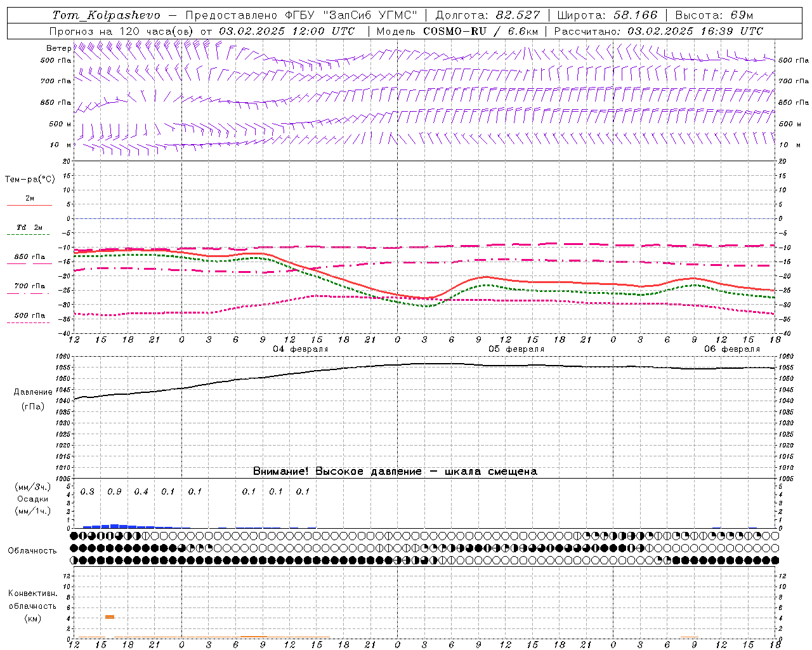Click the orange convective cloud bar at 4 km
Viewport: 812px width, 650px height.
point(110,617)
